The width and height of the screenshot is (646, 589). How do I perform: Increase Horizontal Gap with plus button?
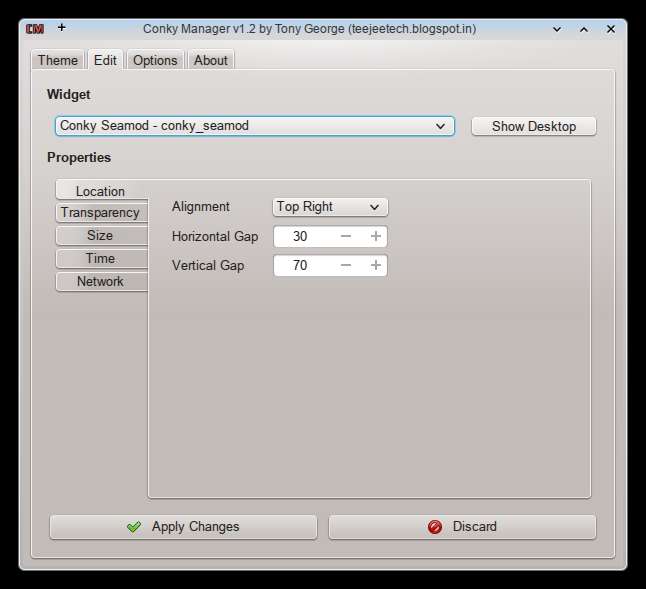(376, 237)
